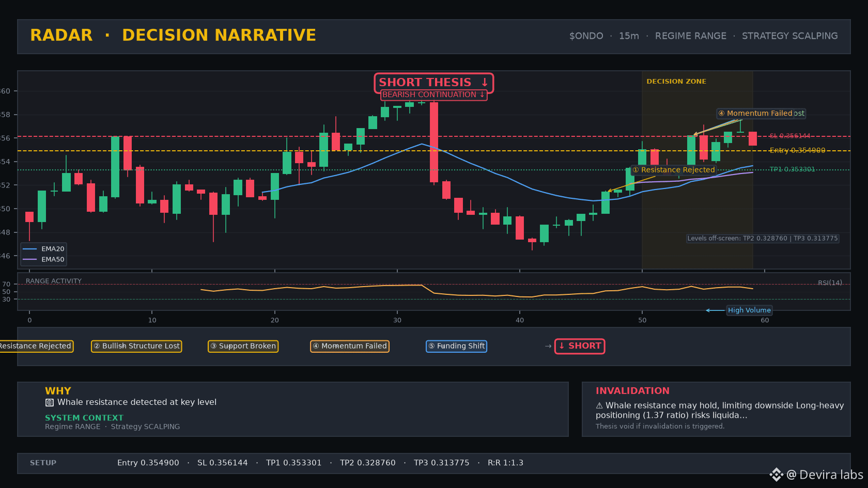Click the RSI(14) label
Image resolution: width=868 pixels, height=488 pixels.
coord(830,283)
